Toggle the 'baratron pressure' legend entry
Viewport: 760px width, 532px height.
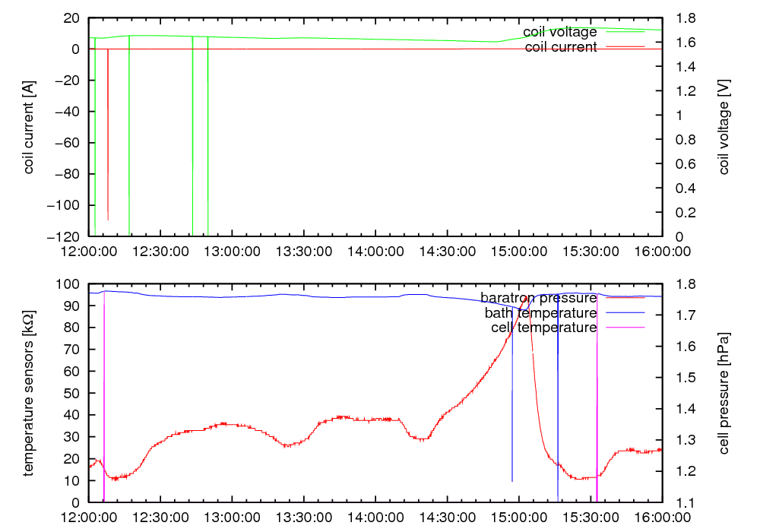pyautogui.click(x=538, y=297)
